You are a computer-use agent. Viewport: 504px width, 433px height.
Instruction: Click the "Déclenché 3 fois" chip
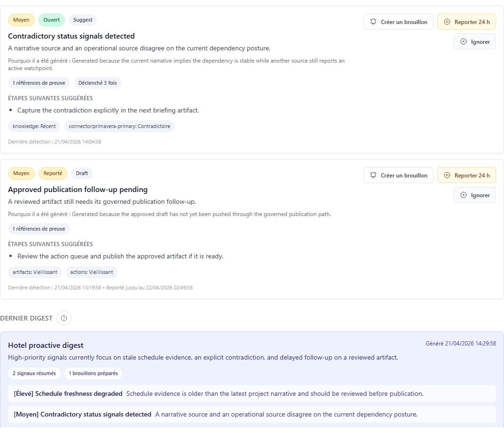[97, 82]
